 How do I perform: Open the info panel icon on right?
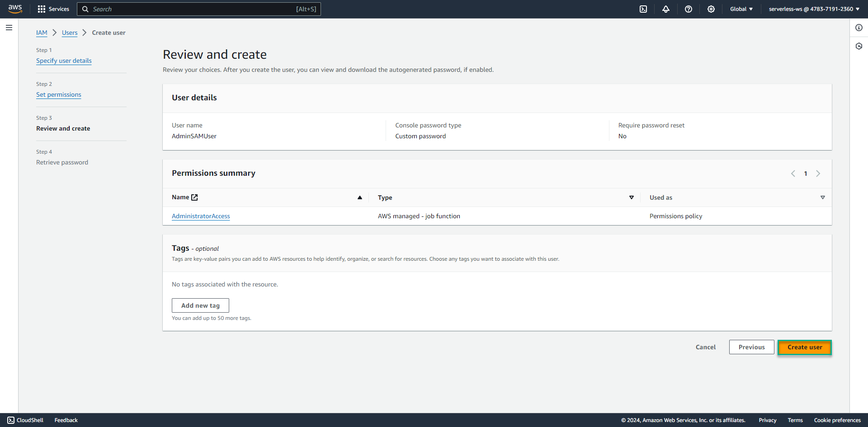click(859, 28)
